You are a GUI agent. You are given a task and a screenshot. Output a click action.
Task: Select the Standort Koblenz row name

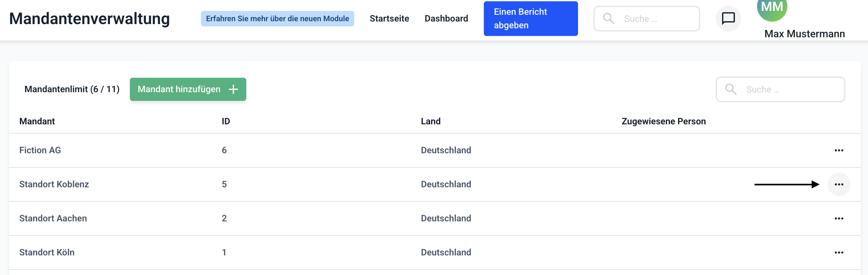(54, 184)
